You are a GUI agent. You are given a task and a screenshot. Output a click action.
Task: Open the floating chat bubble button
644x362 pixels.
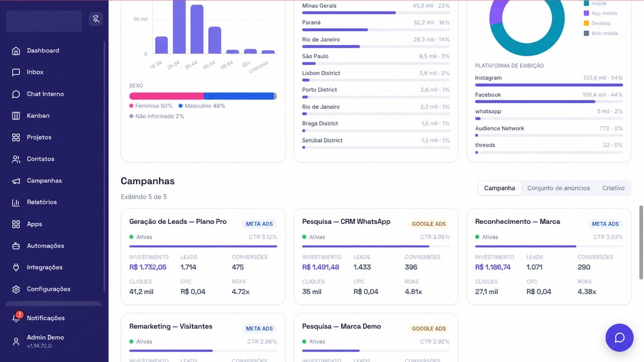[x=619, y=338]
